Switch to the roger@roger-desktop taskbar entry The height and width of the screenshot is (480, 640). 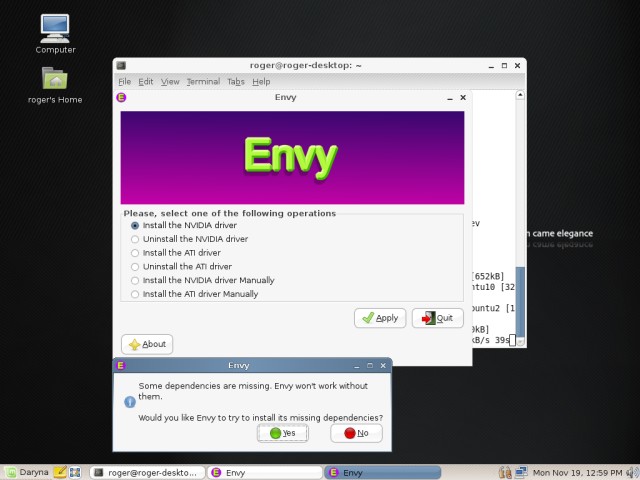147,473
